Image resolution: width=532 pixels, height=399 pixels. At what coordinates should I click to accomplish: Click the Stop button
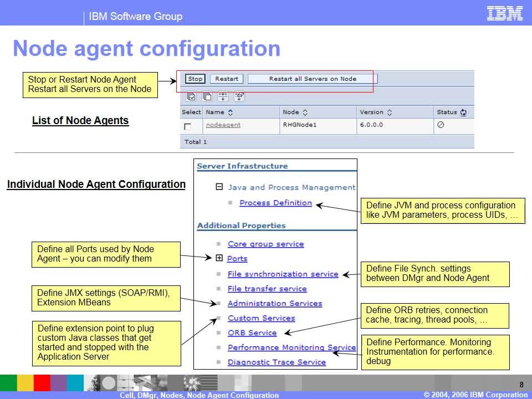click(195, 79)
